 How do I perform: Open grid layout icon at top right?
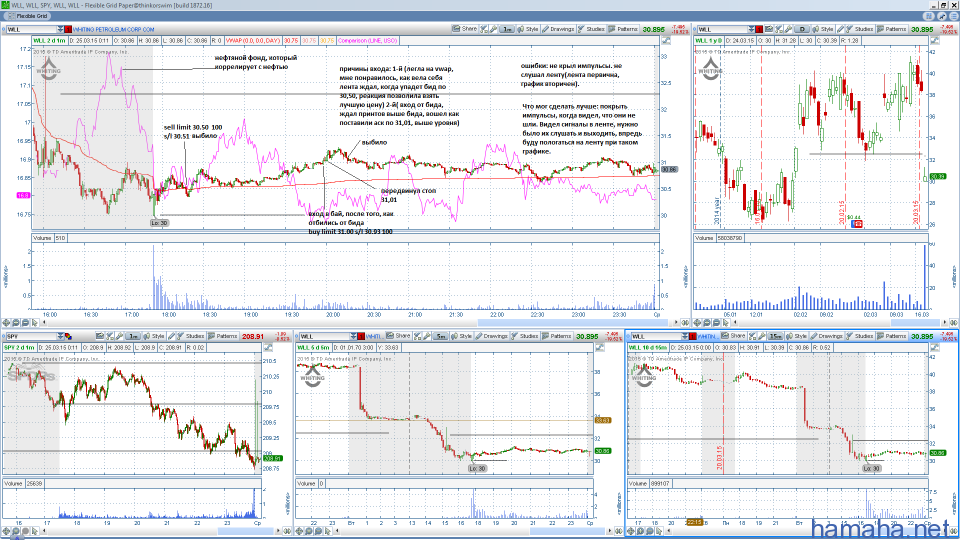pos(929,16)
